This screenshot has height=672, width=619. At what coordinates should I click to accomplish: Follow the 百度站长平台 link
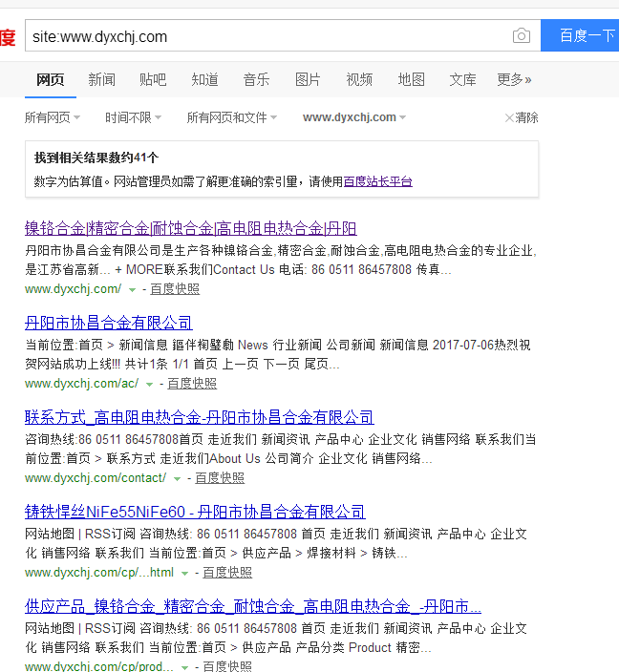378,181
